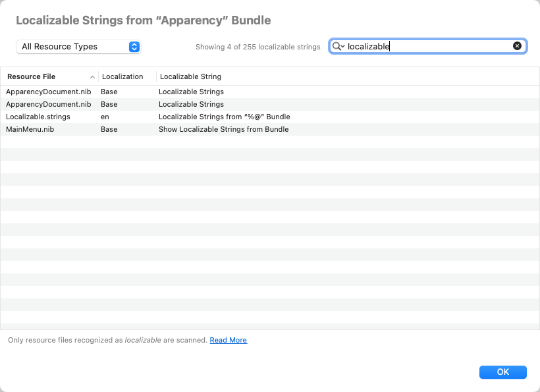Open the All Resource Types popup menu
The width and height of the screenshot is (540, 392).
78,47
